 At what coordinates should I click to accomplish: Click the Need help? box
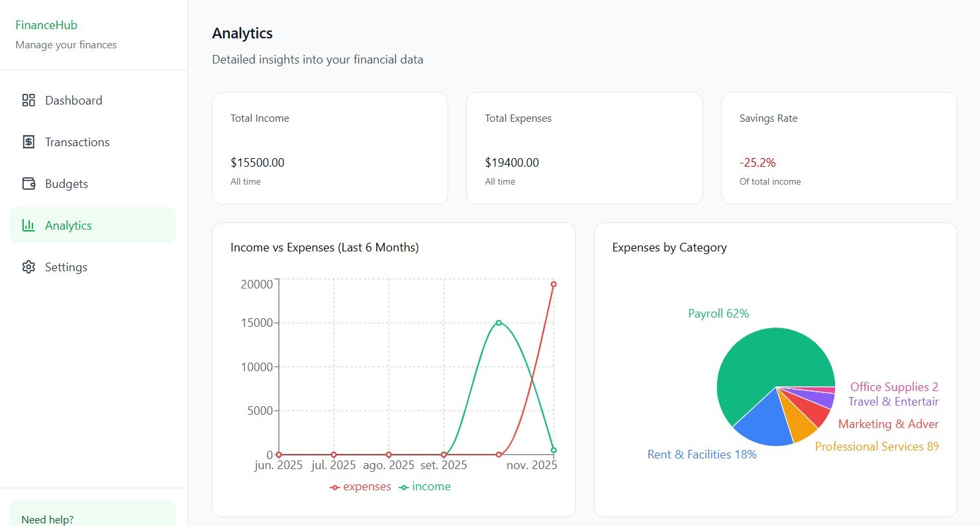pos(93,513)
